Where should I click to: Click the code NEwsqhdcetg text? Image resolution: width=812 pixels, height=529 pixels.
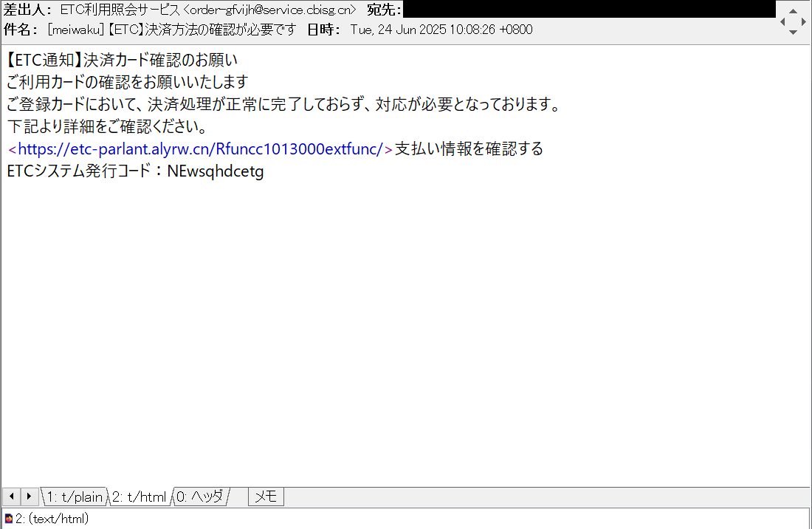click(x=216, y=171)
